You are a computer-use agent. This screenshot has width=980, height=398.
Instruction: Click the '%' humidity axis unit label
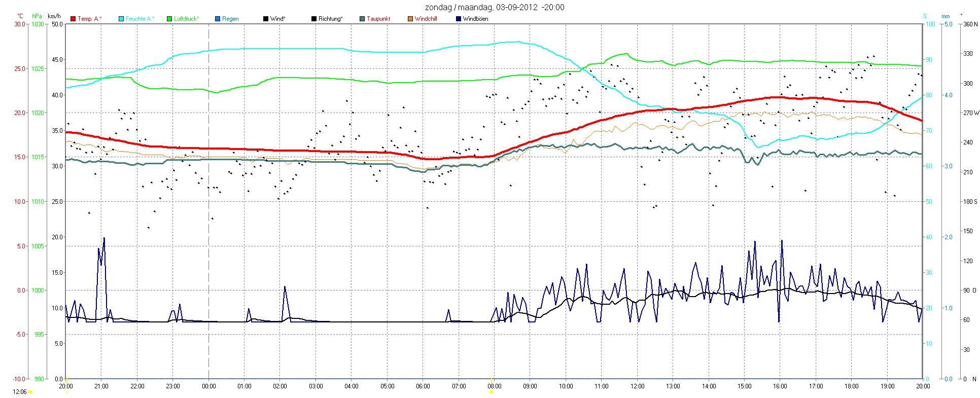click(x=925, y=16)
